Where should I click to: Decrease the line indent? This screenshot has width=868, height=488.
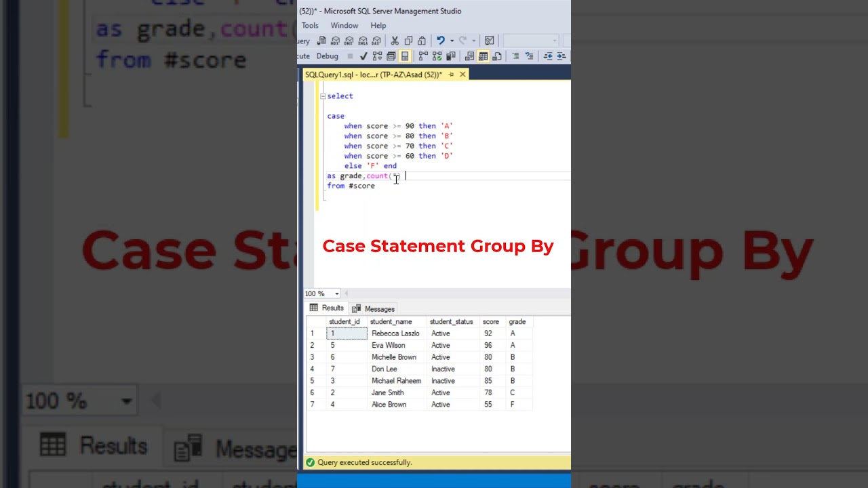548,56
